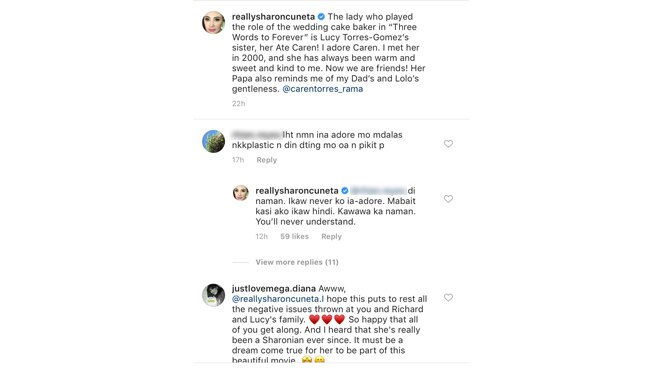Like reallysharoncuneta's reply heart icon
The height and width of the screenshot is (368, 660).
pyautogui.click(x=448, y=199)
